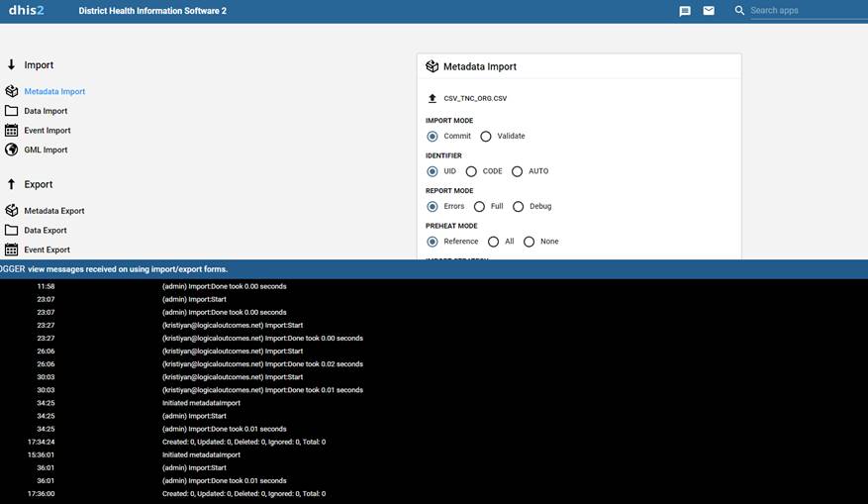Open Event Import in sidebar
This screenshot has height=504, width=868.
click(48, 130)
